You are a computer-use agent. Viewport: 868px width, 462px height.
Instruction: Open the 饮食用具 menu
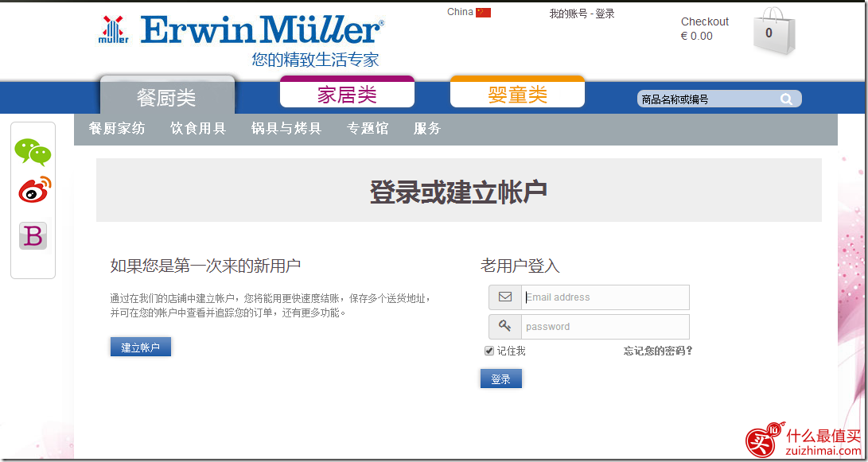click(198, 128)
